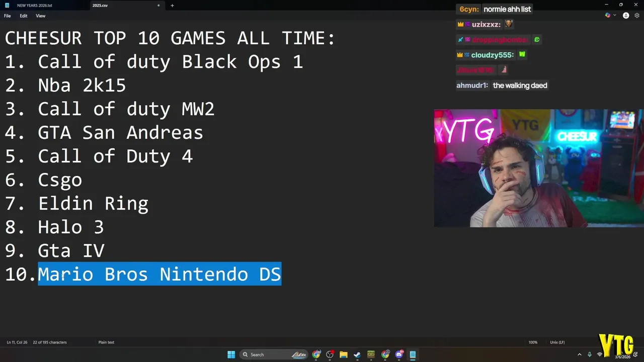This screenshot has width=644, height=362.
Task: Open the File menu
Action: [x=8, y=16]
